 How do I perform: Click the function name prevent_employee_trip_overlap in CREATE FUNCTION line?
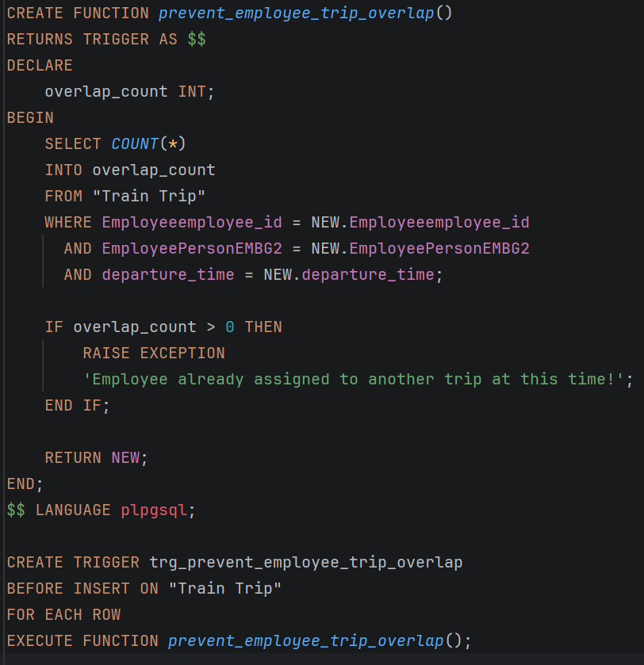[297, 13]
